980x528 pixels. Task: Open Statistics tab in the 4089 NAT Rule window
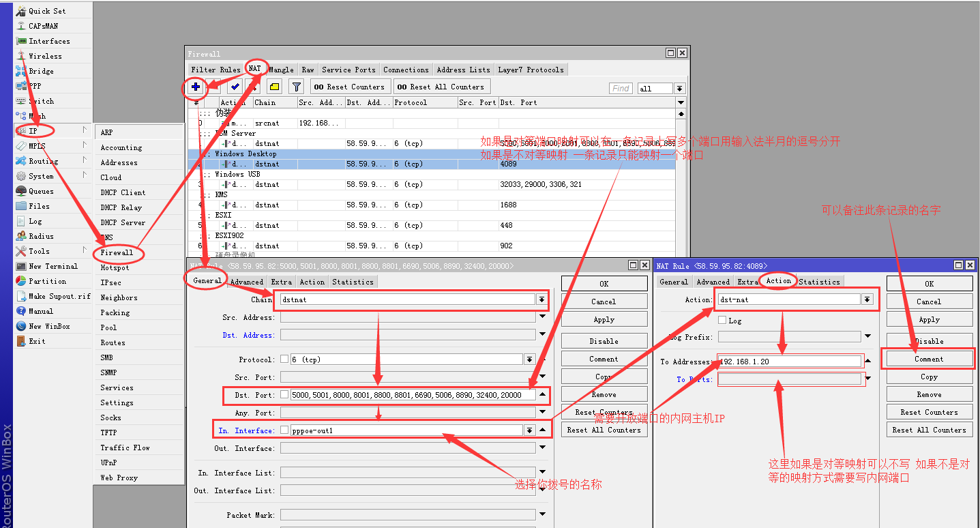pos(819,282)
